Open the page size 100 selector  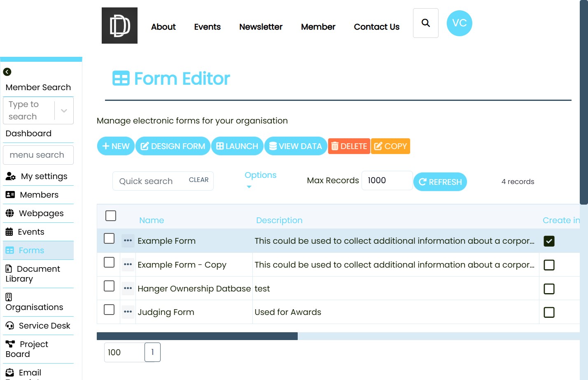(x=124, y=352)
